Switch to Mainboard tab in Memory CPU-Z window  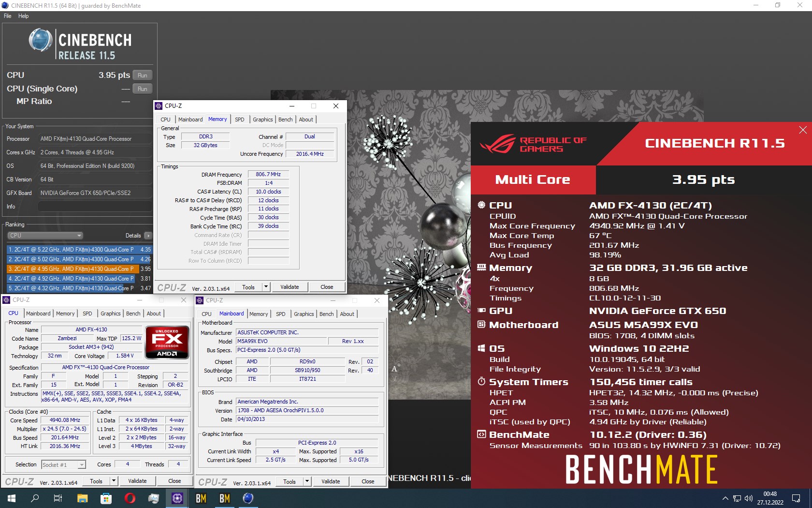190,120
